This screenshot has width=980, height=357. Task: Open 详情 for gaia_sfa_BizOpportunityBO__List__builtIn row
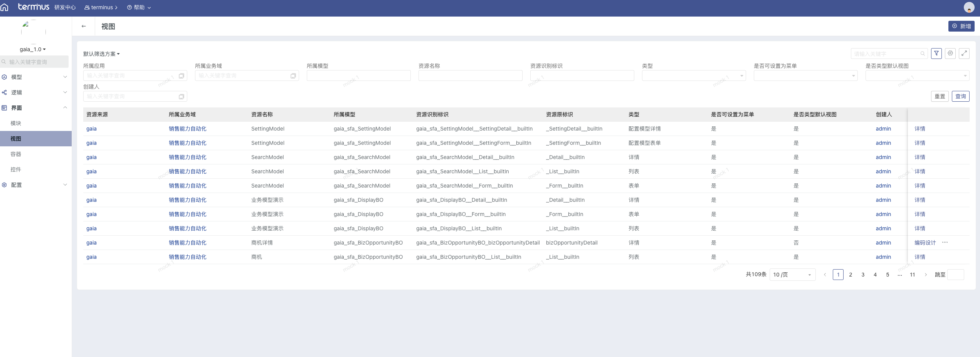(x=919, y=257)
